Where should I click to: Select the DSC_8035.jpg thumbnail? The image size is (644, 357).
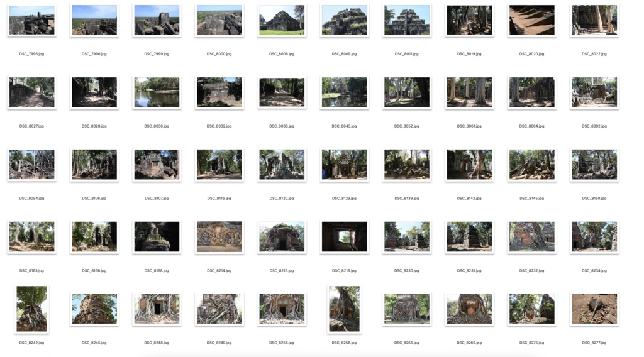click(282, 92)
